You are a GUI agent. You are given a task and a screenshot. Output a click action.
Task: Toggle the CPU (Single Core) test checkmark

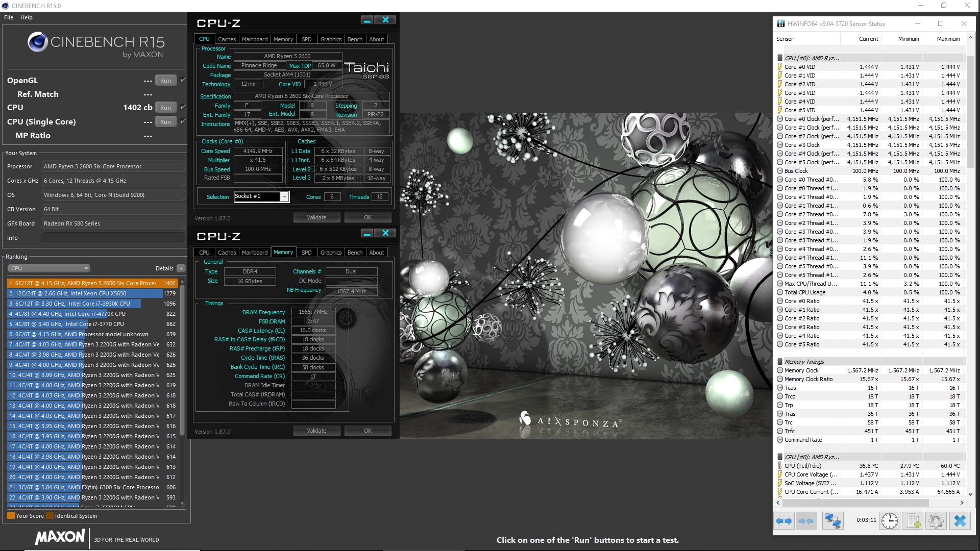(183, 121)
